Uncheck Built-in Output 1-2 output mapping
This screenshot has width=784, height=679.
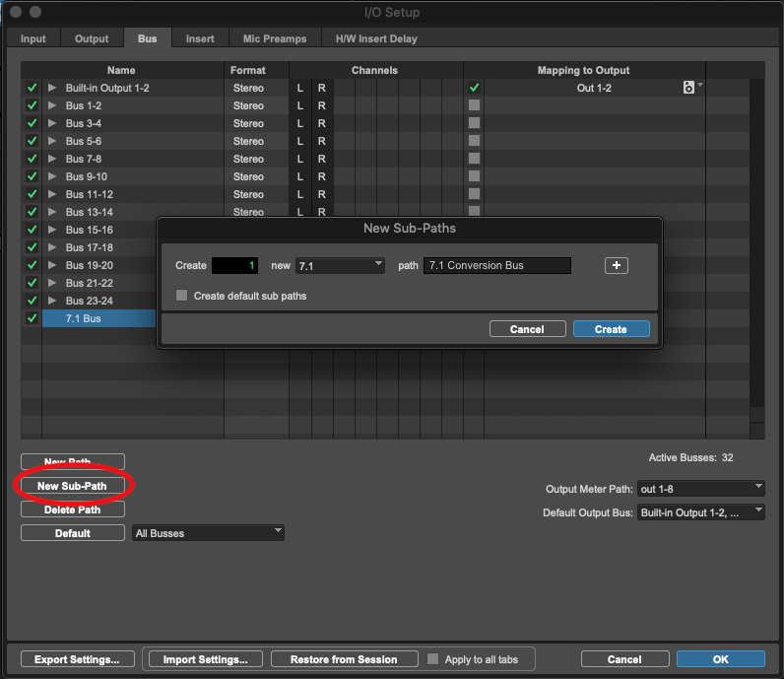pyautogui.click(x=474, y=88)
